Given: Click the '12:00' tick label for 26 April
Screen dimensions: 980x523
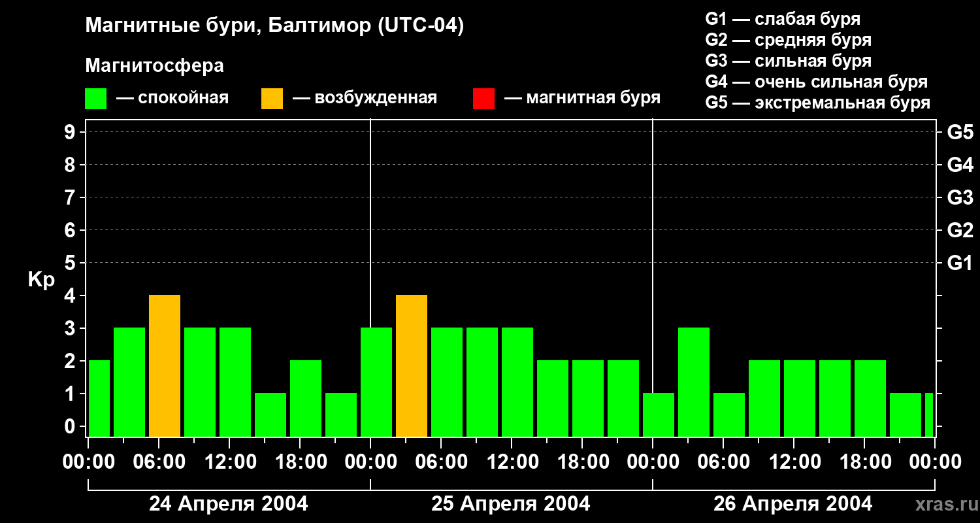Looking at the screenshot, I should [794, 462].
